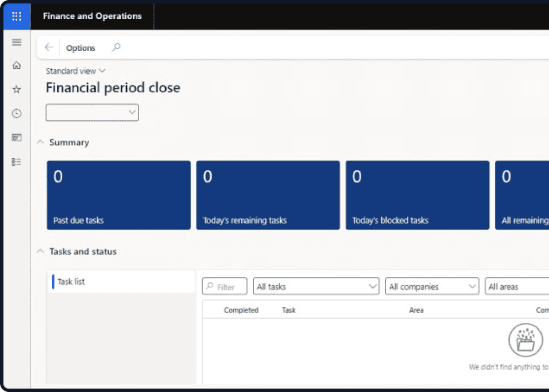Open Today's remaining tasks tile
This screenshot has height=392, width=549.
tap(268, 195)
